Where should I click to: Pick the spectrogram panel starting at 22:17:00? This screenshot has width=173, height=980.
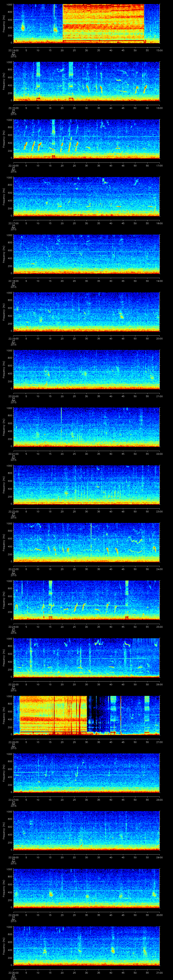pyautogui.click(x=87, y=196)
